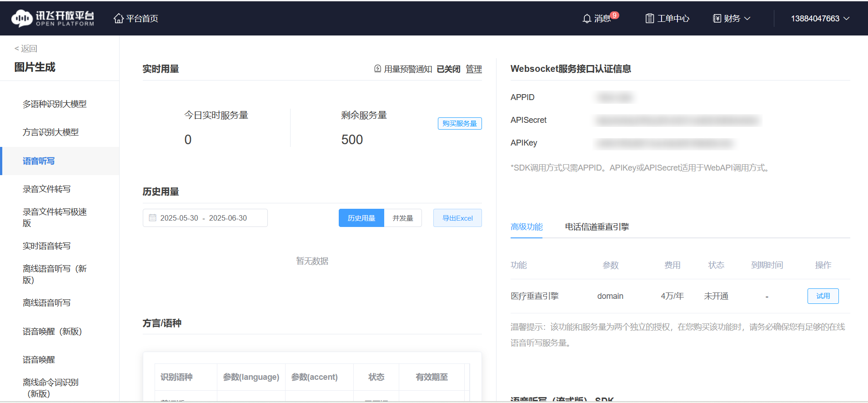
Task: Click the 4万/年 fee cell
Action: tap(672, 296)
